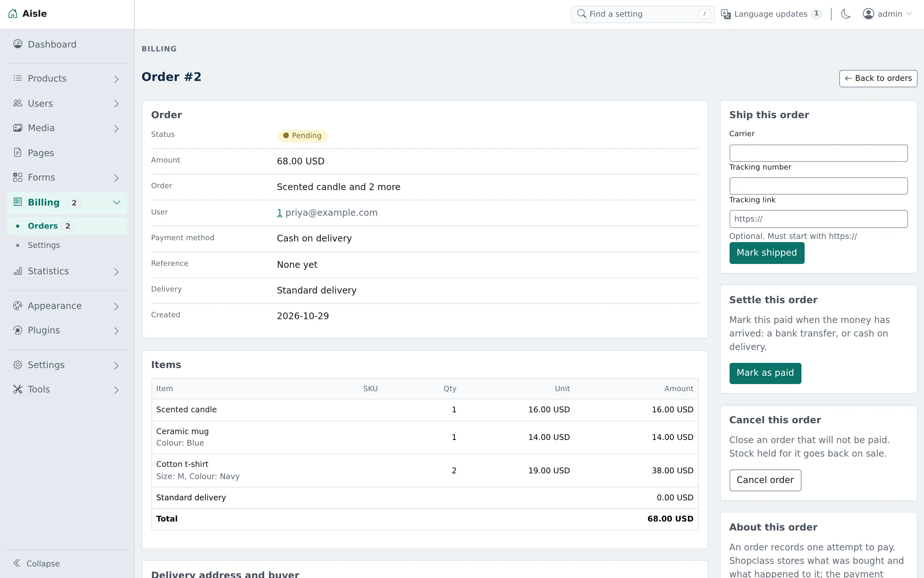Viewport: 924px width, 578px height.
Task: Expand the Forms submenu chevron
Action: [x=116, y=178]
